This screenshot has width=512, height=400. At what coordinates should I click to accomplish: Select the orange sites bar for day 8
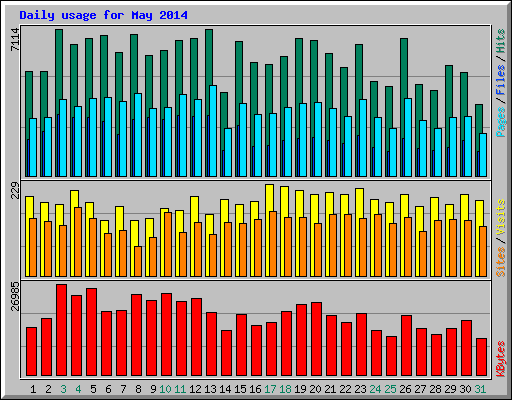click(x=138, y=261)
